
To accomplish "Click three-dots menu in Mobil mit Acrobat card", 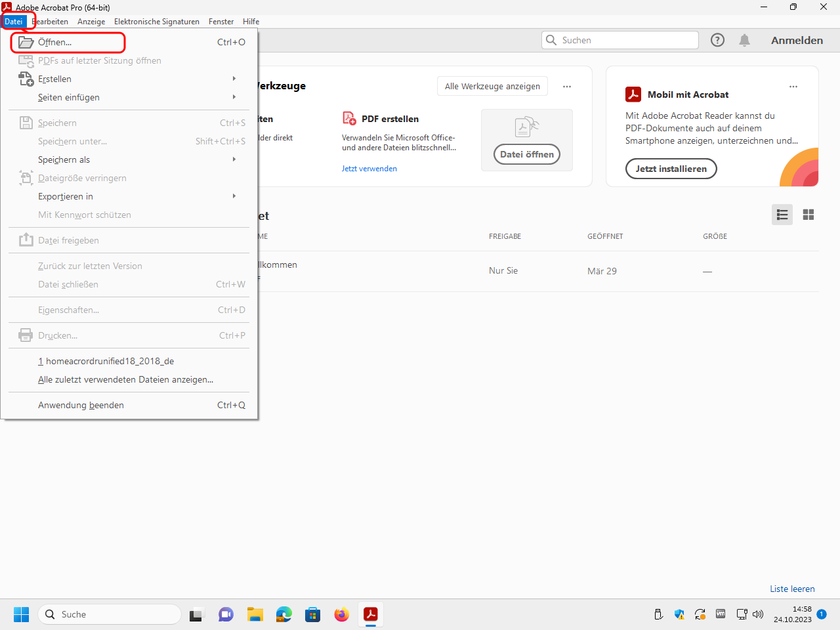I will pos(793,87).
